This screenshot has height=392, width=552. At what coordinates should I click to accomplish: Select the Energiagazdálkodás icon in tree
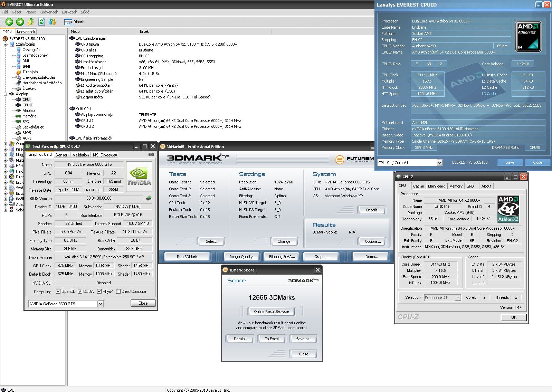click(x=19, y=77)
